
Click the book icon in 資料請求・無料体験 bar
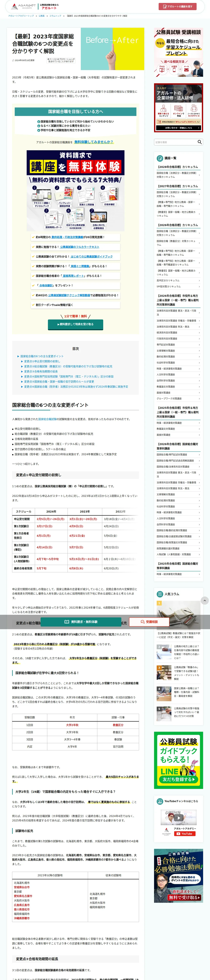(67, 622)
